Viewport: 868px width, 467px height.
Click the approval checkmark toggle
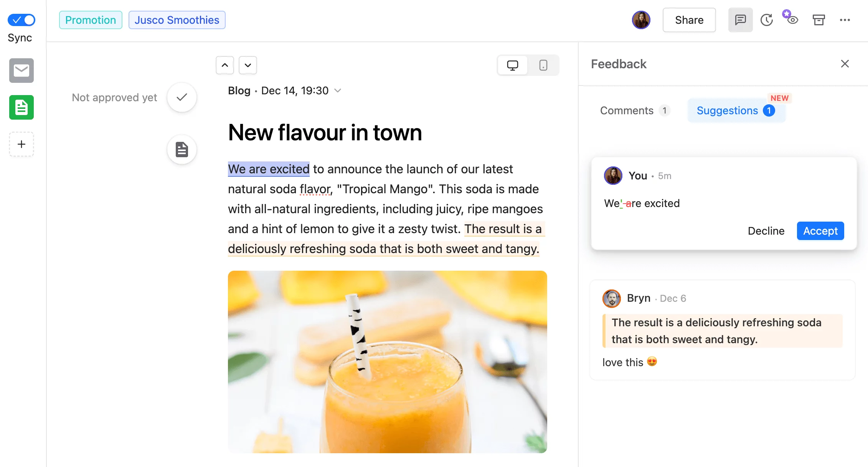click(183, 97)
